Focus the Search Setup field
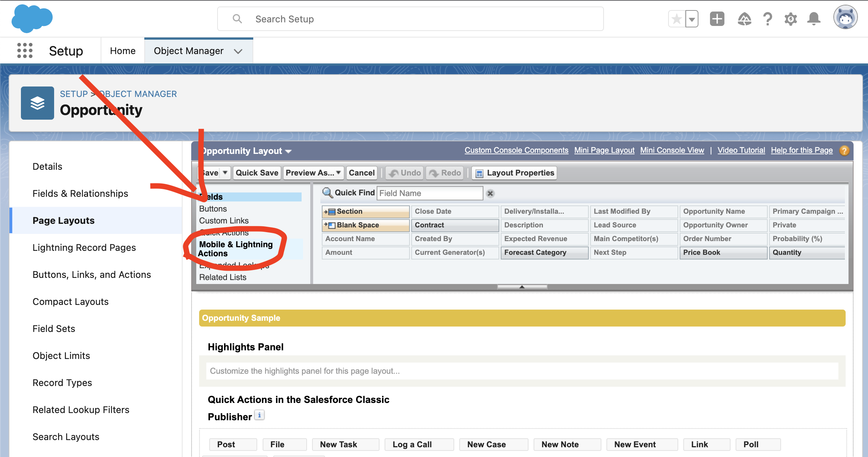Viewport: 868px width, 457px height. pyautogui.click(x=410, y=19)
